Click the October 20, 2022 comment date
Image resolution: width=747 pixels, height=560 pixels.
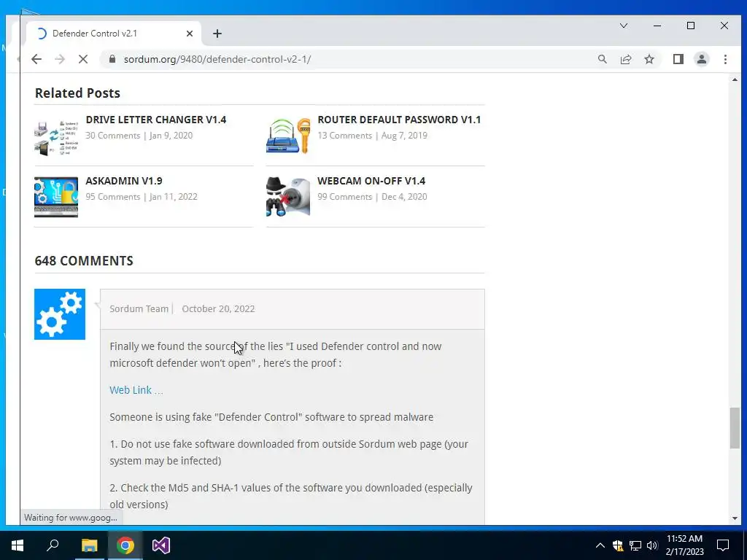click(218, 308)
